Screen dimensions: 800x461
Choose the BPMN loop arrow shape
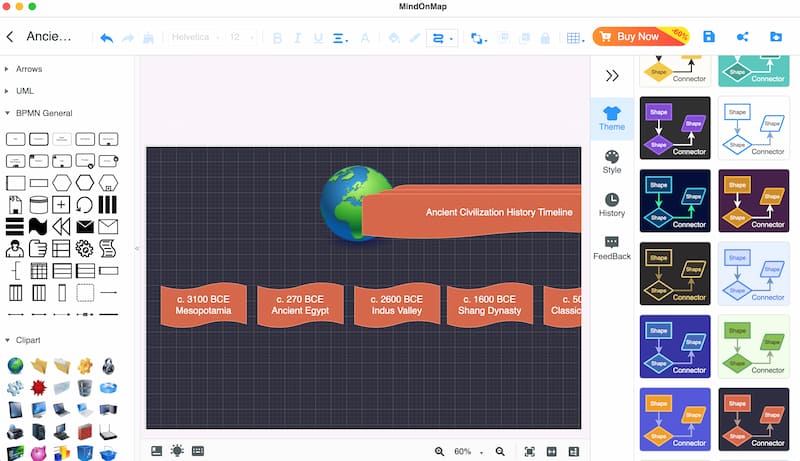84,204
